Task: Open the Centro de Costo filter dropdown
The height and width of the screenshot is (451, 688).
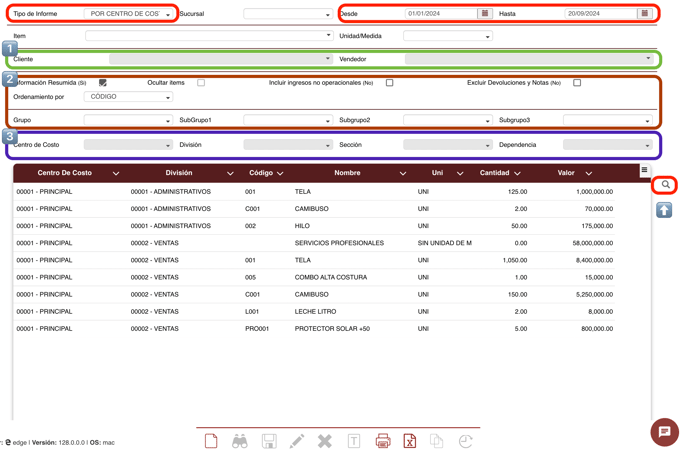Action: (128, 145)
